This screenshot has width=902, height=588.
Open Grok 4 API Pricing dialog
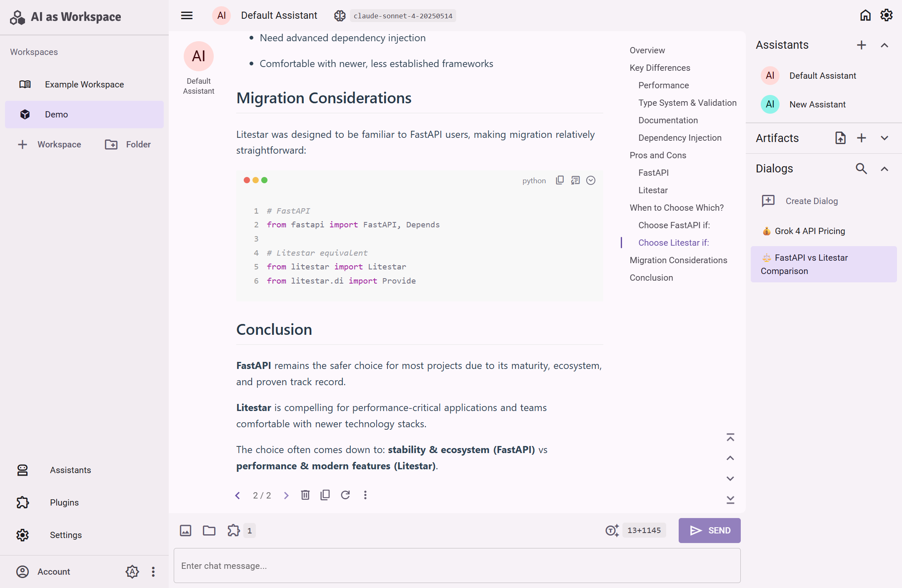824,231
